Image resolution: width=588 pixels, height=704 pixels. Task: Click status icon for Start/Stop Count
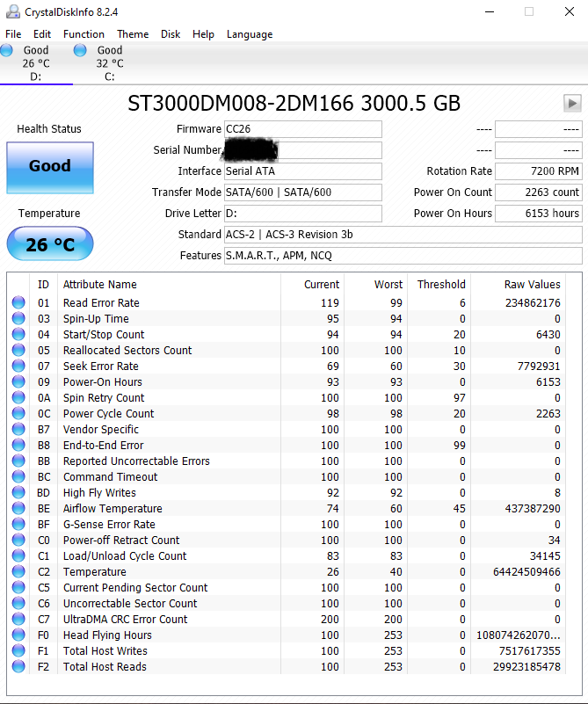coord(18,335)
